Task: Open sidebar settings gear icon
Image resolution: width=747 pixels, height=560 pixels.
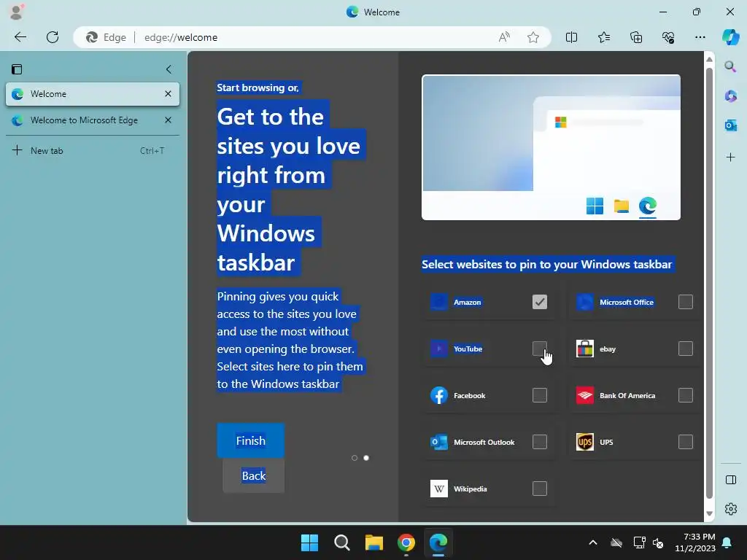Action: [x=731, y=509]
